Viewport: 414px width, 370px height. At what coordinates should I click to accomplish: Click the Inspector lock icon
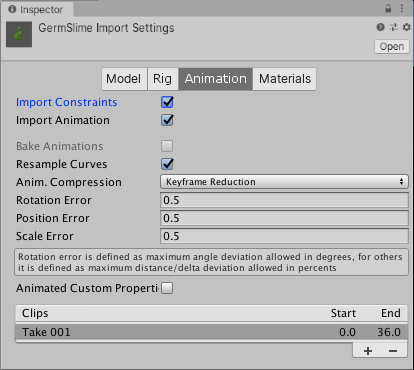coord(388,8)
